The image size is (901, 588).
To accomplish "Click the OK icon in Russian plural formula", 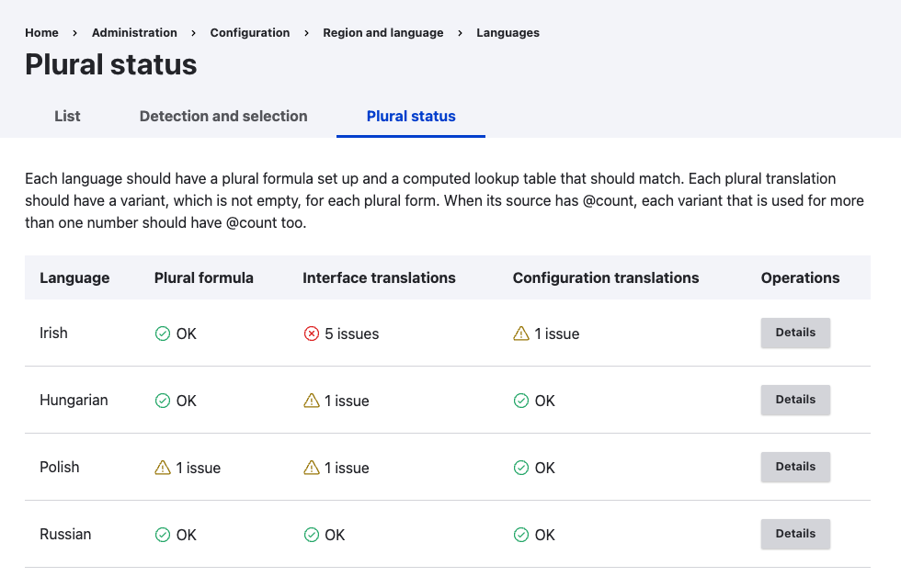I will tap(163, 535).
